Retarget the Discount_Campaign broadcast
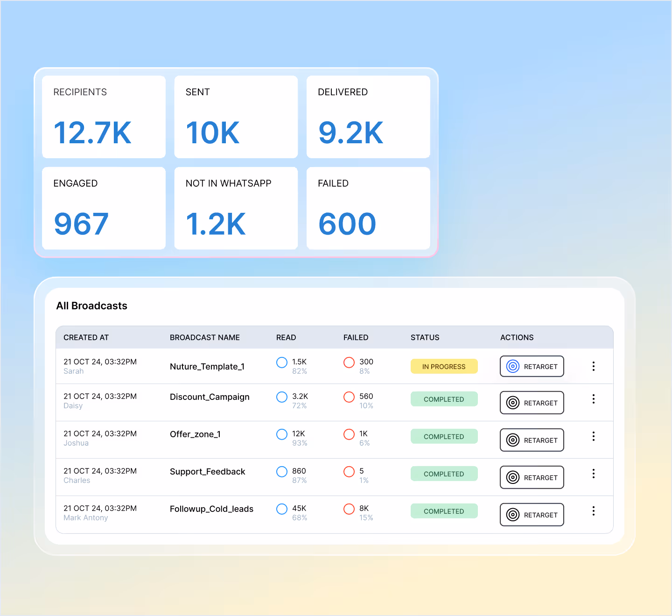Screen dimensions: 672x616 point(532,403)
